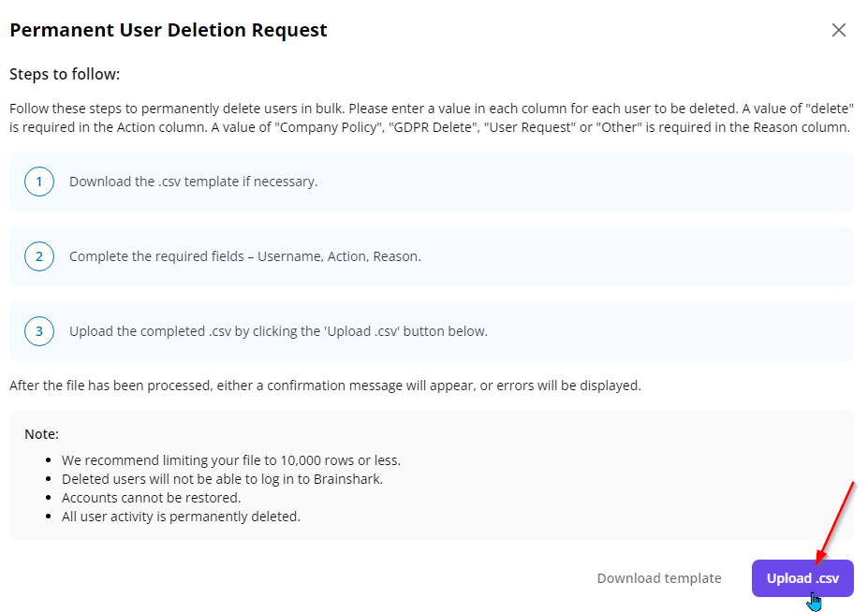Click the Download template button
This screenshot has width=868, height=612.
[659, 578]
